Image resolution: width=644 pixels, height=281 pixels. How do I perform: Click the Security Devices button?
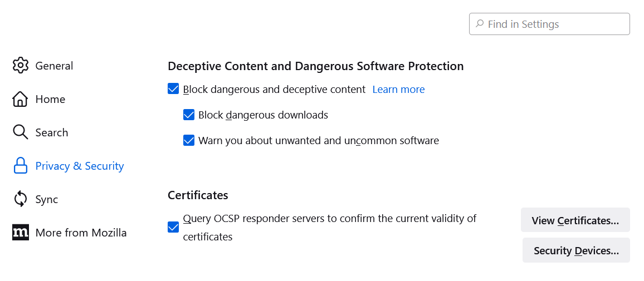pyautogui.click(x=576, y=250)
